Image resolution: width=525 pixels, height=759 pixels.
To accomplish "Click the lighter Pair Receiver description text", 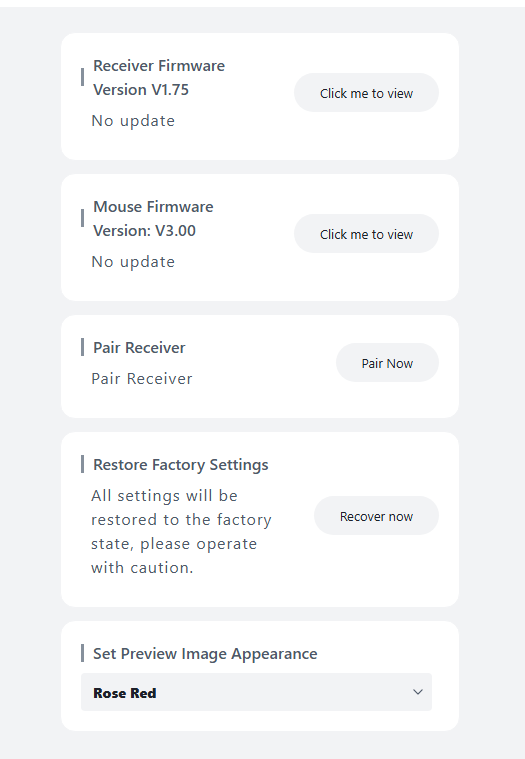I will (142, 379).
